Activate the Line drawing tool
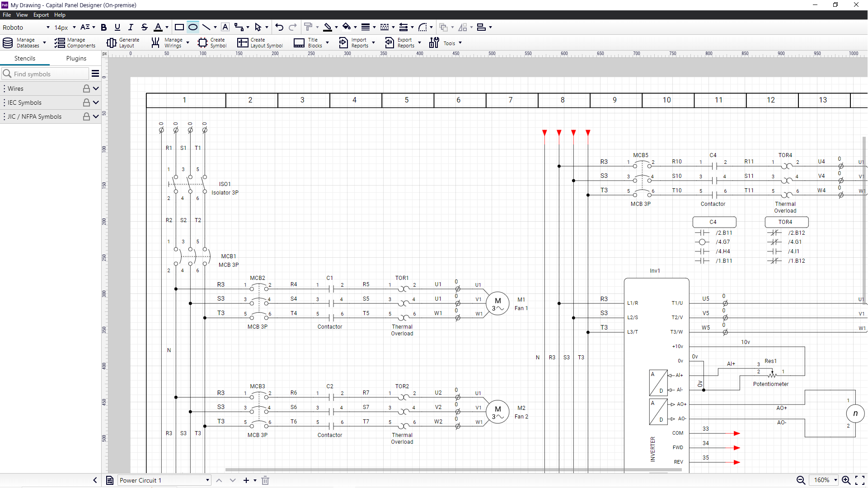The height and width of the screenshot is (488, 868). (206, 27)
